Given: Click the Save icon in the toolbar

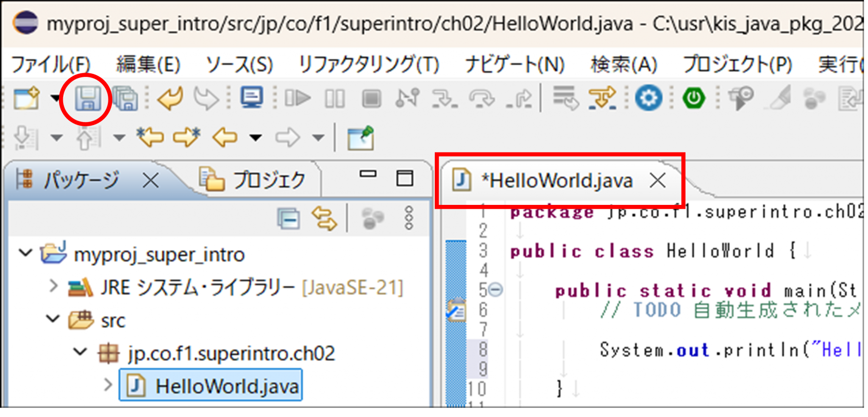Looking at the screenshot, I should (x=87, y=99).
